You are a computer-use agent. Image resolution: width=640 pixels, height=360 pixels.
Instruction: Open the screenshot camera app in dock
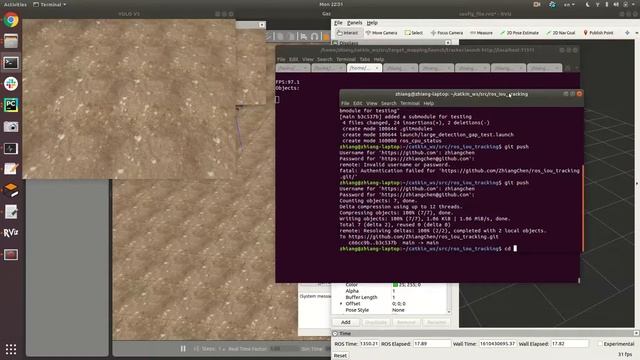coord(11,127)
